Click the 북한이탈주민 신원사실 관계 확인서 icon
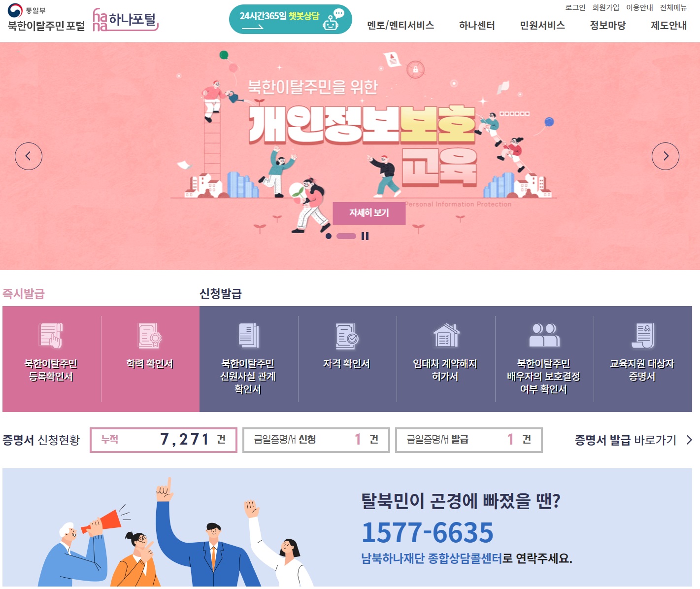Screen dimensions: 700x589 (x=248, y=336)
